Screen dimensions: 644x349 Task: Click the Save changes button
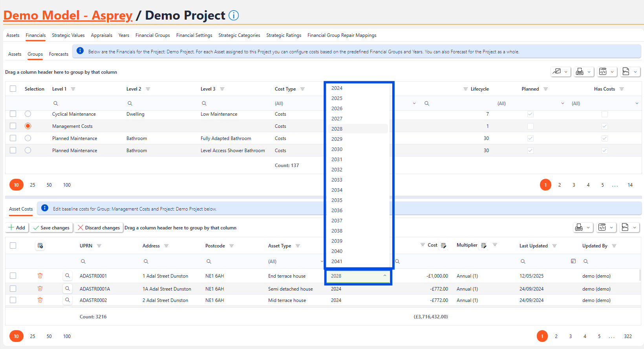tap(51, 228)
